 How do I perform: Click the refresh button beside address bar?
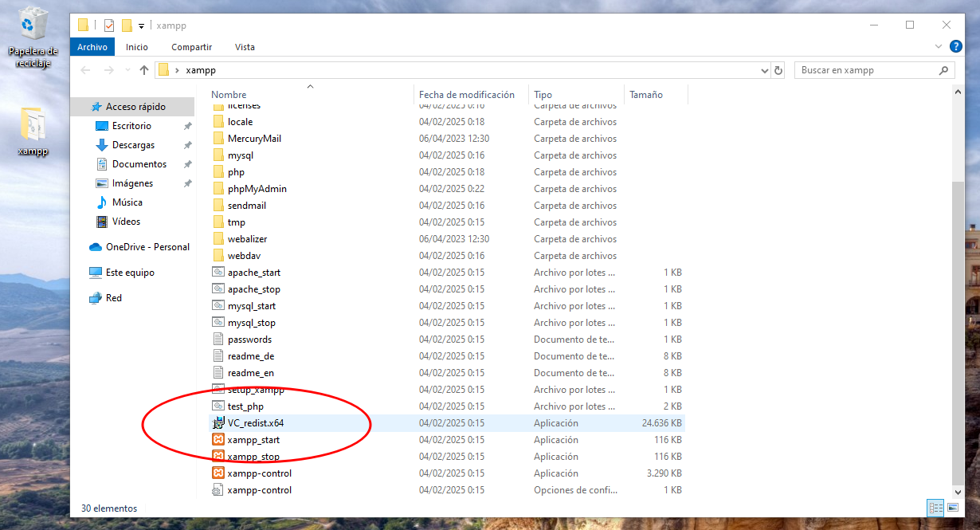[778, 70]
